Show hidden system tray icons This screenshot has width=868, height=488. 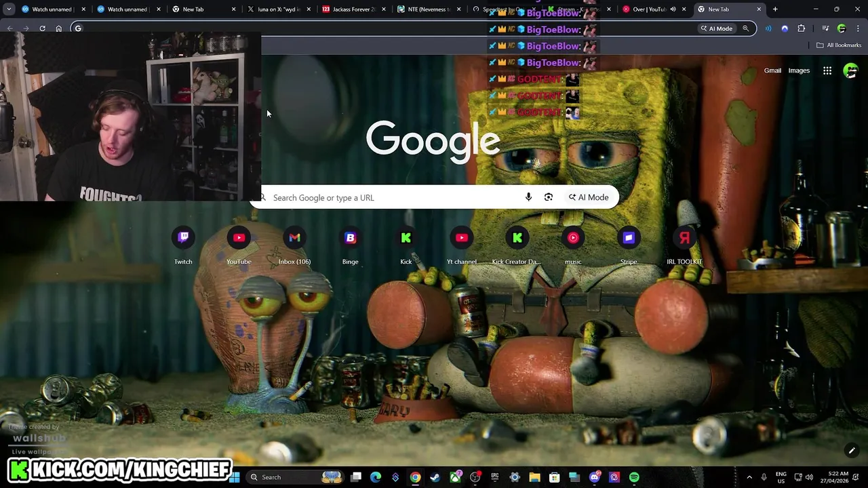[x=749, y=477]
